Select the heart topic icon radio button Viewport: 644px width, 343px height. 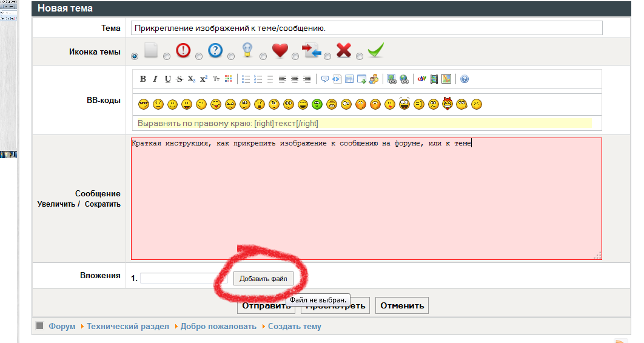[263, 56]
